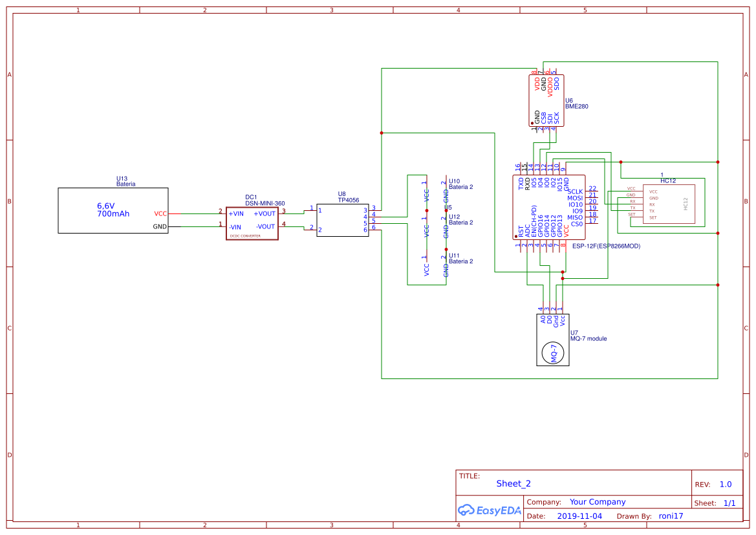756x535 pixels.
Task: Select the ESP-12F(ESP8266MOD) module symbol
Action: tap(550, 207)
